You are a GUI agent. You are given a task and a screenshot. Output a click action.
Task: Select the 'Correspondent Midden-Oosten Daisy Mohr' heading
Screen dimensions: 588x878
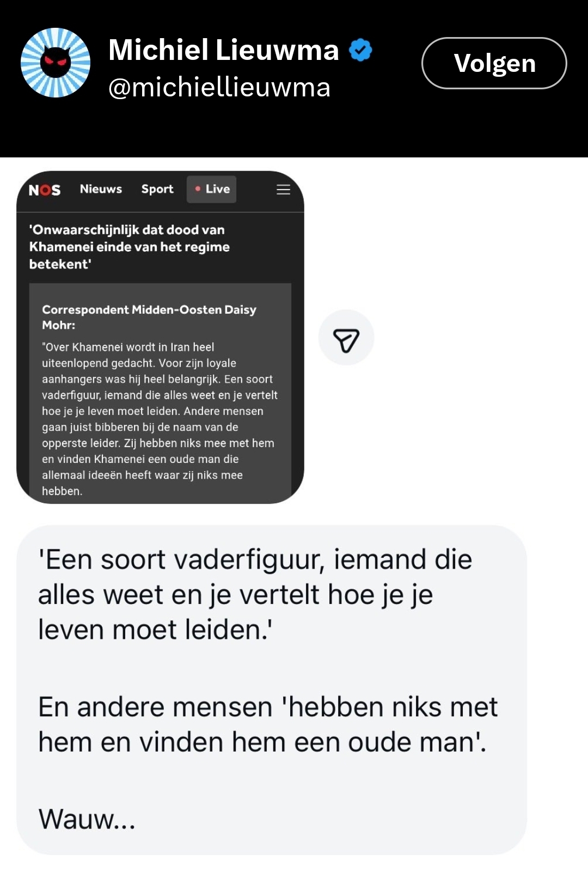point(149,317)
